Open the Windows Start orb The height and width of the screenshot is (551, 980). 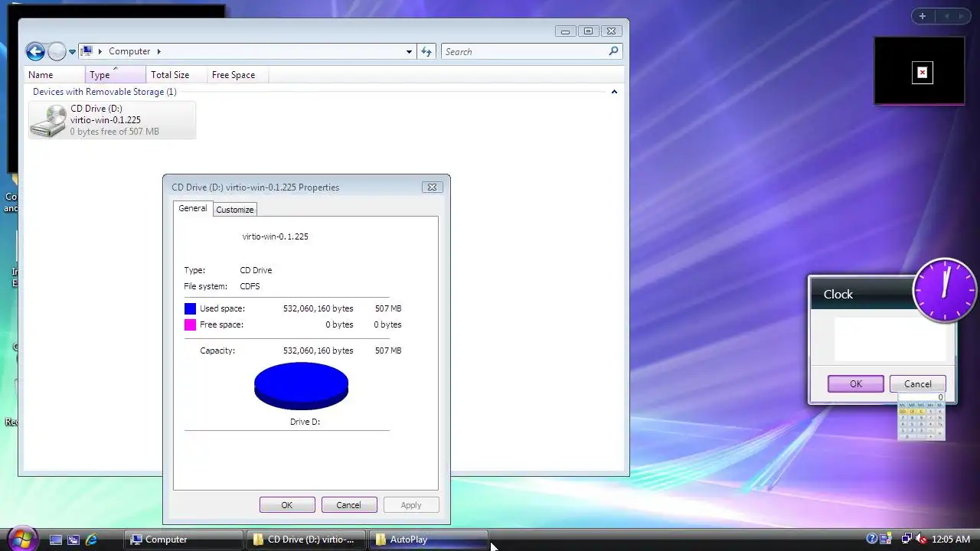coord(21,539)
